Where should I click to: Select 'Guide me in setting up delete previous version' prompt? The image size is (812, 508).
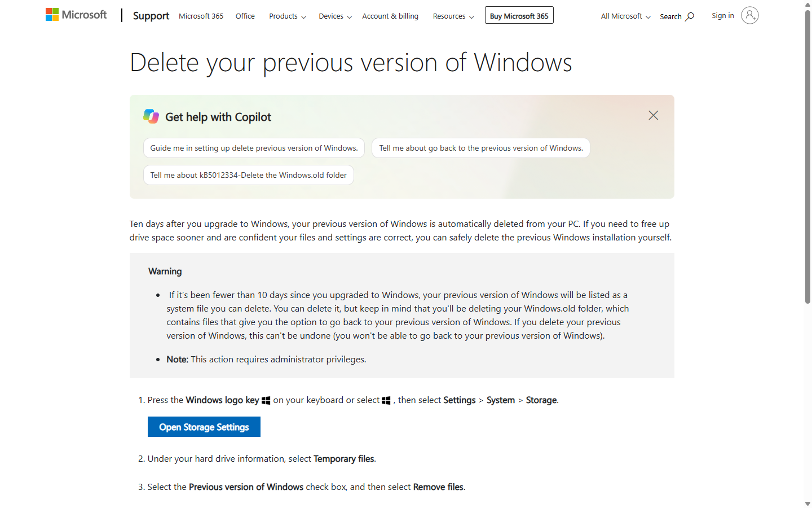(254, 148)
